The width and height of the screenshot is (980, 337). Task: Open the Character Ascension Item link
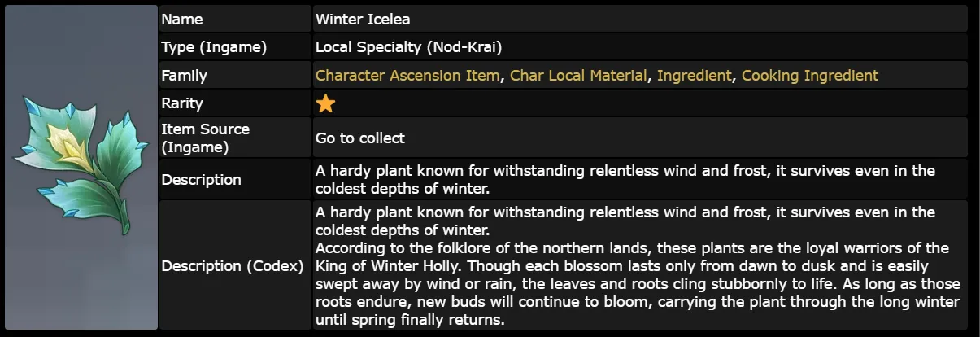[x=407, y=76]
